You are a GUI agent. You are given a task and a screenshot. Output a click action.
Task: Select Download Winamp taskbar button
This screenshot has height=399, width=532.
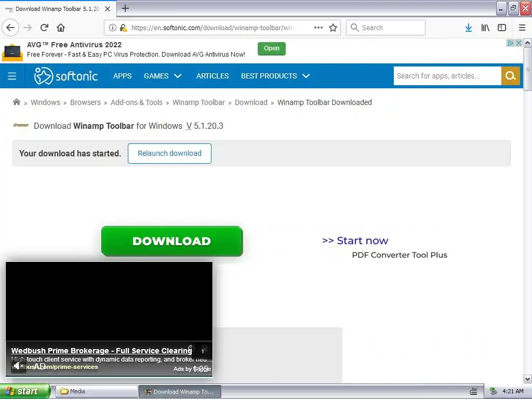click(x=180, y=392)
